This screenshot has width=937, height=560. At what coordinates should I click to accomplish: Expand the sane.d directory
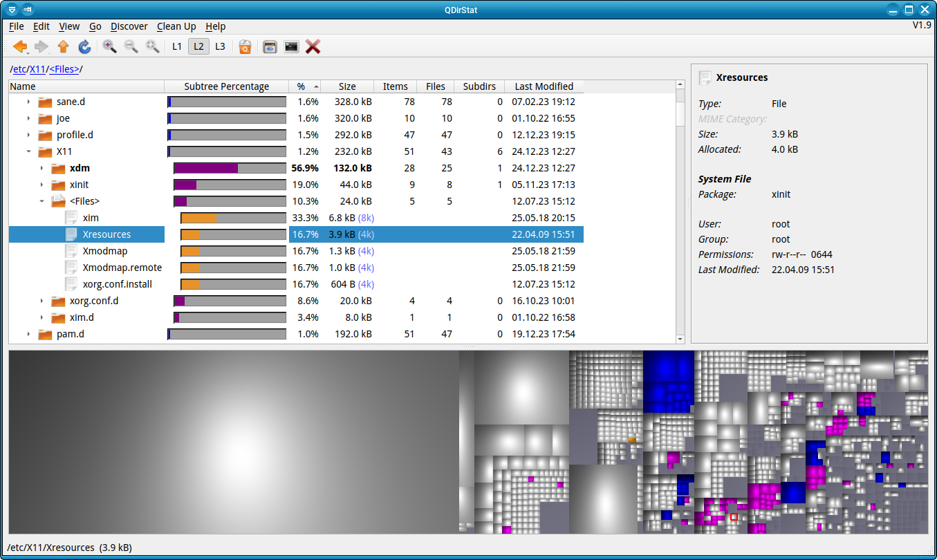tap(28, 102)
